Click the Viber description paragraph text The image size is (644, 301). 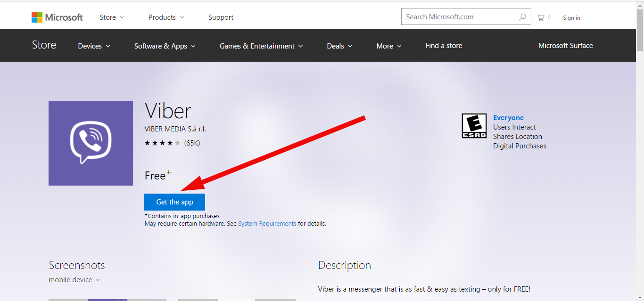(424, 289)
